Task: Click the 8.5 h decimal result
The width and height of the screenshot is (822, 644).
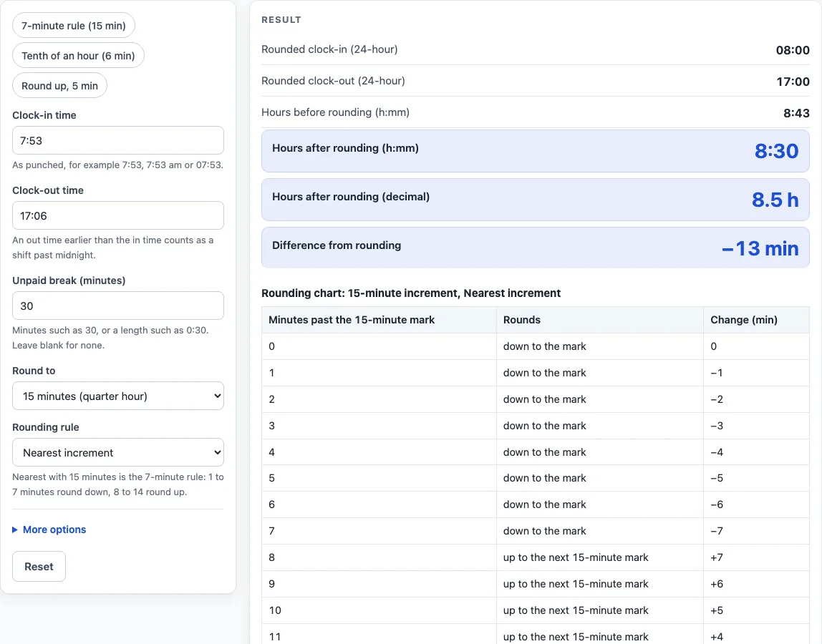Action: pyautogui.click(x=775, y=200)
